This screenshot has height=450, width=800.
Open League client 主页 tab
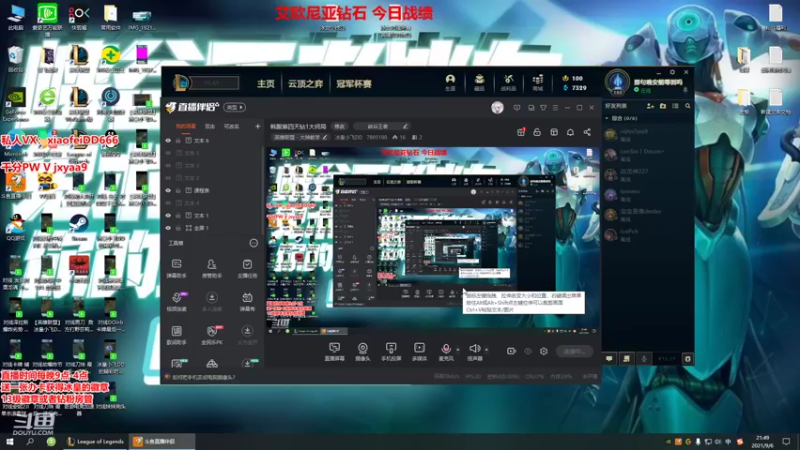tap(265, 84)
